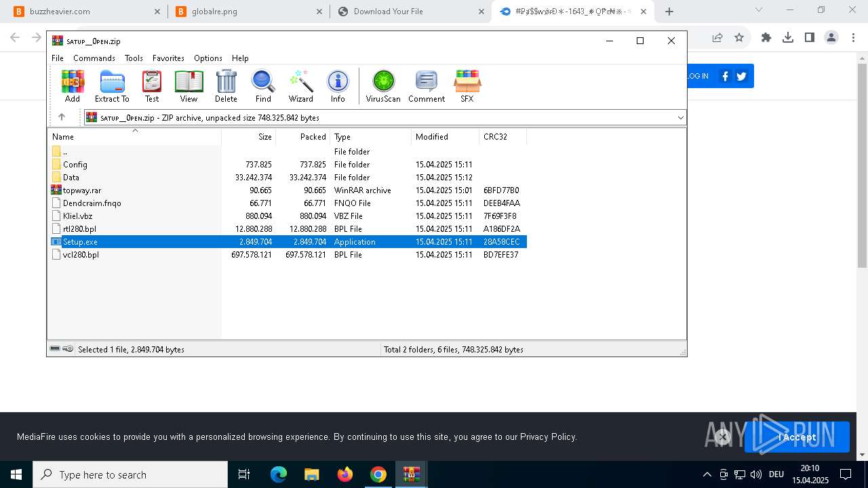Click the Comment toolbar icon
The width and height of the screenshot is (868, 488).
427,86
